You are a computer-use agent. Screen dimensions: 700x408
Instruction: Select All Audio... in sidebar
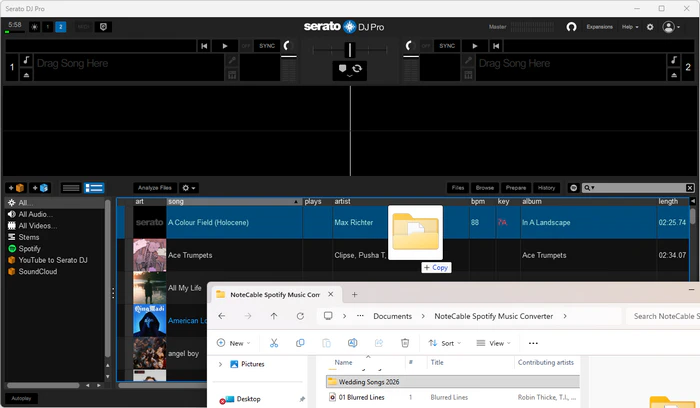[x=55, y=214]
